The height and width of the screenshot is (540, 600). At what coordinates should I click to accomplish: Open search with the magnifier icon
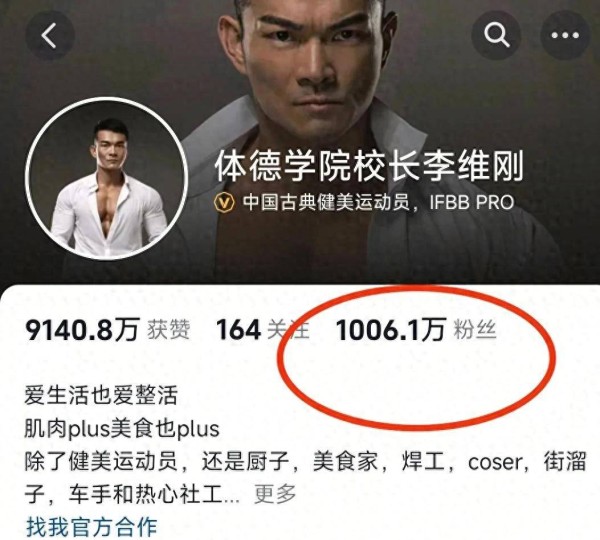coord(496,35)
